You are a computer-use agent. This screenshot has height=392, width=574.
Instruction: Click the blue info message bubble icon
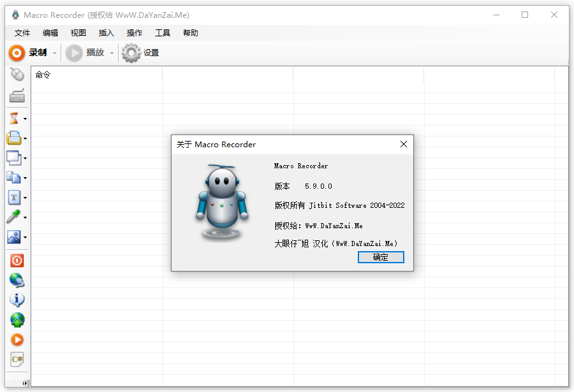click(x=17, y=300)
